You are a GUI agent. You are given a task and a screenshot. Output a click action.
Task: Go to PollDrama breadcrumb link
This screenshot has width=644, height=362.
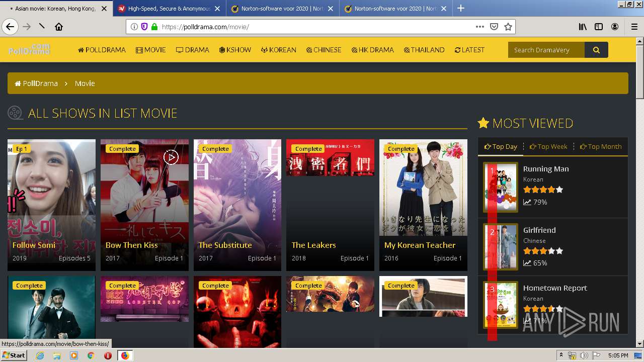tap(36, 83)
